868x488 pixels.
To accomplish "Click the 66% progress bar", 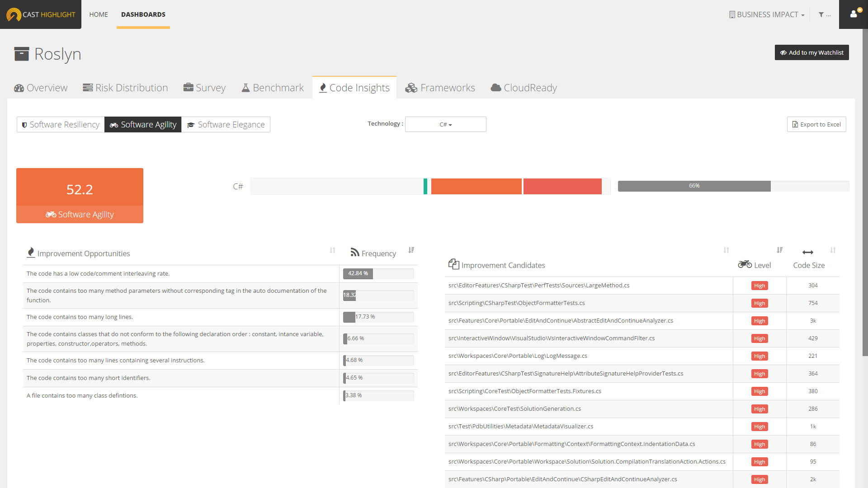I will (x=733, y=186).
